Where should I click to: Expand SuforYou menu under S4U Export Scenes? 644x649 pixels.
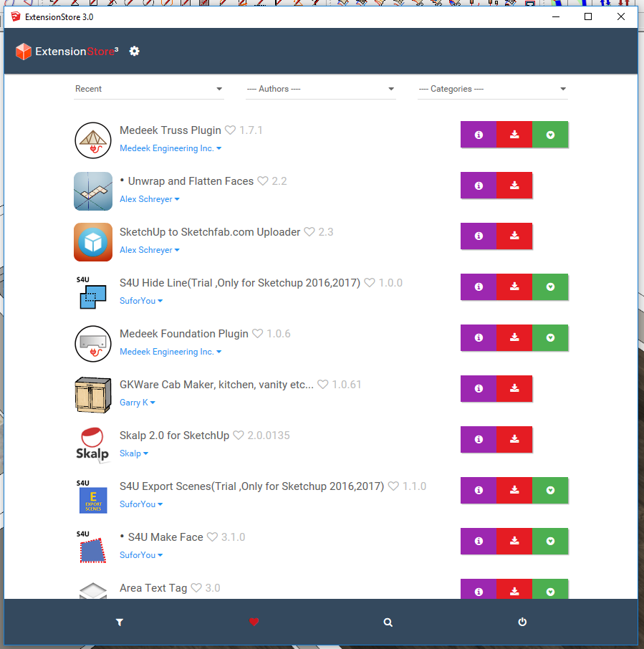pyautogui.click(x=141, y=504)
